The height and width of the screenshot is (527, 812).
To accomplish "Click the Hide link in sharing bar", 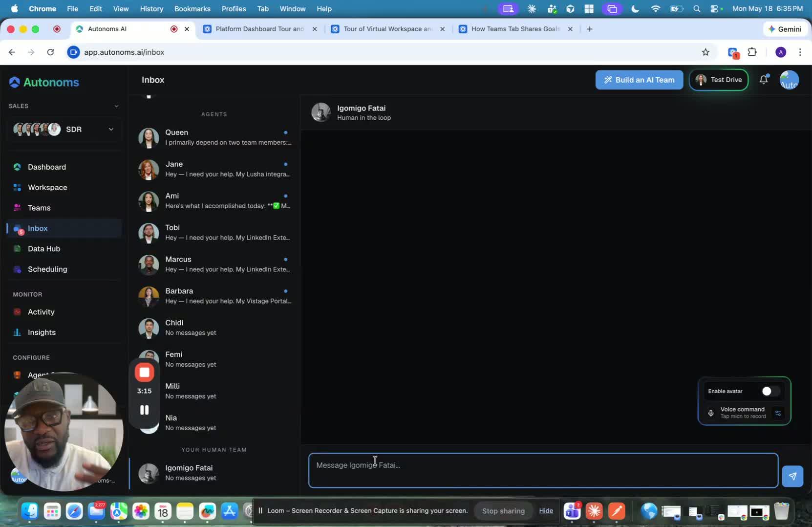I will (546, 511).
